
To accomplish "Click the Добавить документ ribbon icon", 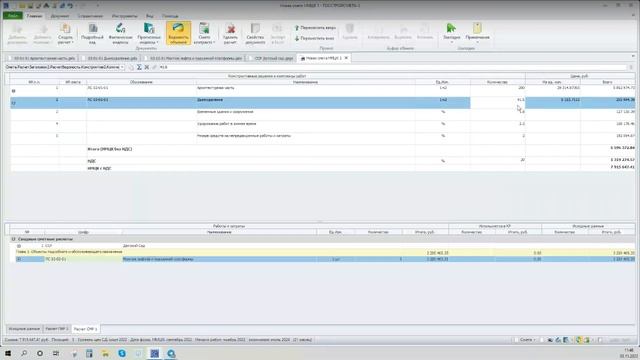I will click(x=17, y=33).
